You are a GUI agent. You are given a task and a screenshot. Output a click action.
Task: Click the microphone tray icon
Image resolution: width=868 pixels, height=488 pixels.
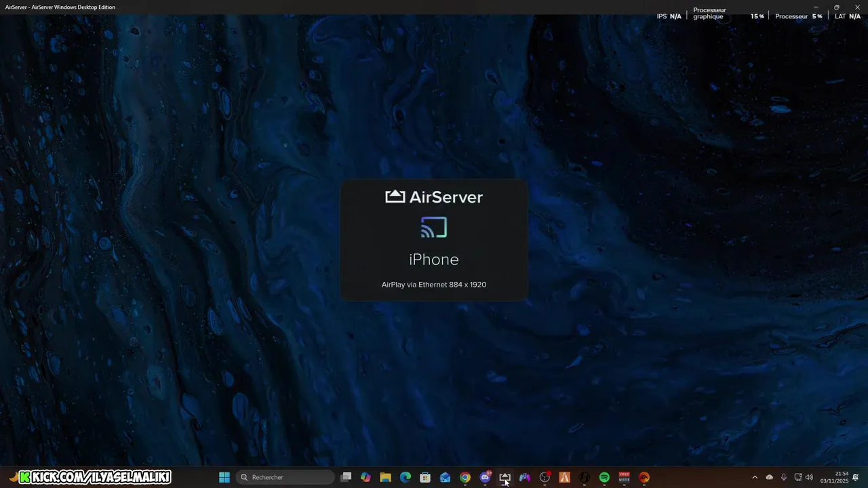pyautogui.click(x=784, y=477)
